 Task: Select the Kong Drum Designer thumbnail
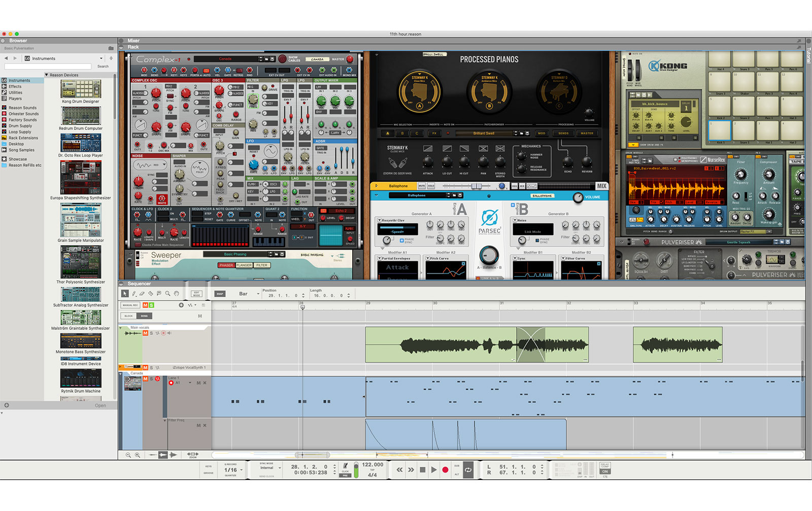coord(81,89)
